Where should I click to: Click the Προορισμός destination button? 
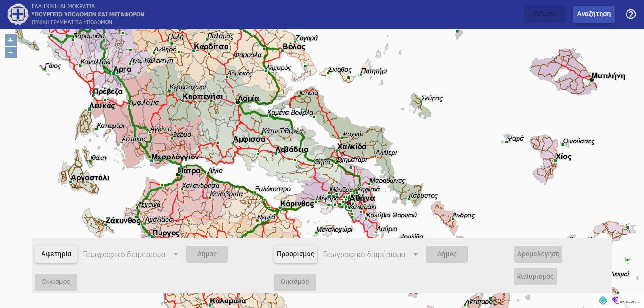coord(295,254)
